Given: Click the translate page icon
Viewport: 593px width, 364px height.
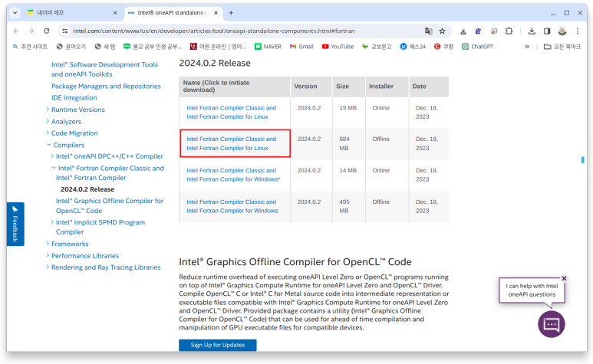Looking at the screenshot, I should (x=428, y=31).
